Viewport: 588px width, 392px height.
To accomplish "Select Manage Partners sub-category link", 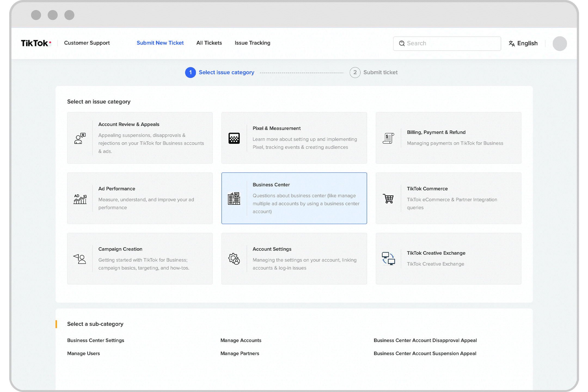I will coord(240,354).
